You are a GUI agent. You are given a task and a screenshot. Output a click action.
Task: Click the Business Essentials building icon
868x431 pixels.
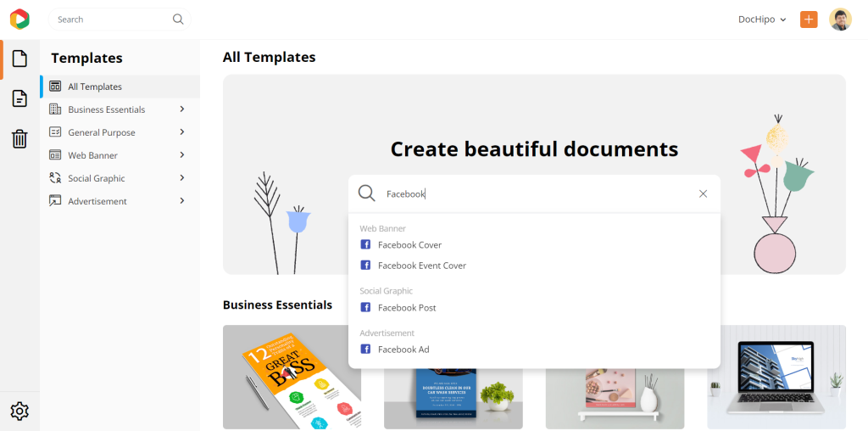[x=55, y=109]
